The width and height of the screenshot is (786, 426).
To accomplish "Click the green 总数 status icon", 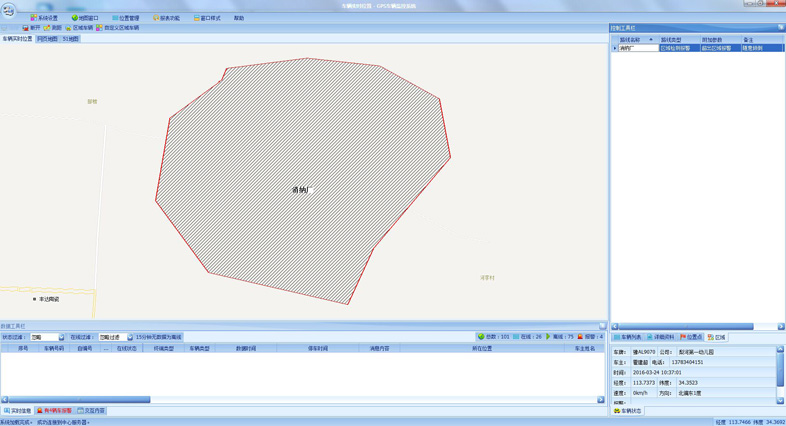I will coord(481,337).
